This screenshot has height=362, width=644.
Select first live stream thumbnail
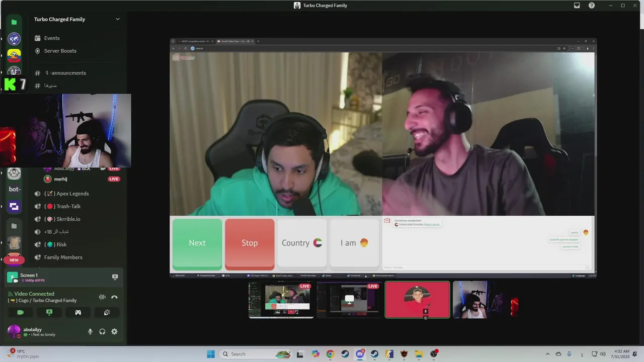281,300
